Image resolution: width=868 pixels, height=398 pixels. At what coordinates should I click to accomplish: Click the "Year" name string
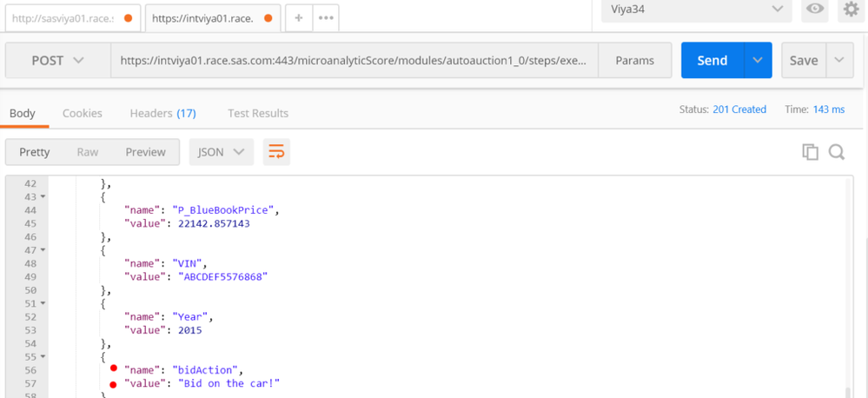pyautogui.click(x=190, y=316)
